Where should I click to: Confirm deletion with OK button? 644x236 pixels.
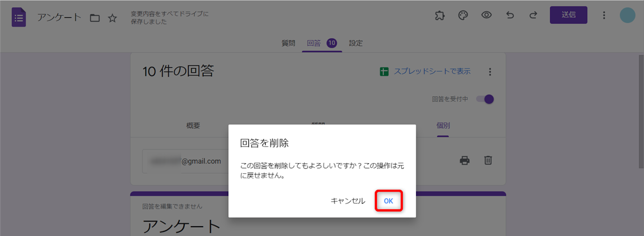pos(388,201)
